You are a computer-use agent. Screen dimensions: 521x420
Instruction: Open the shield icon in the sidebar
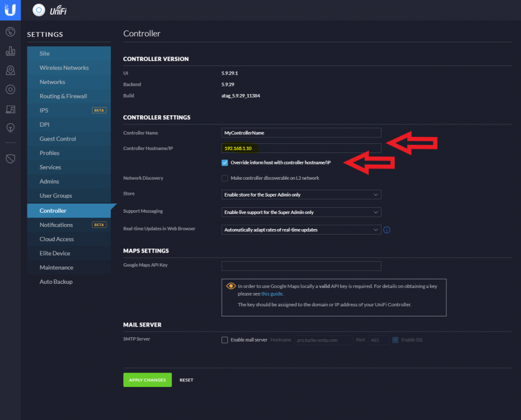pos(10,158)
